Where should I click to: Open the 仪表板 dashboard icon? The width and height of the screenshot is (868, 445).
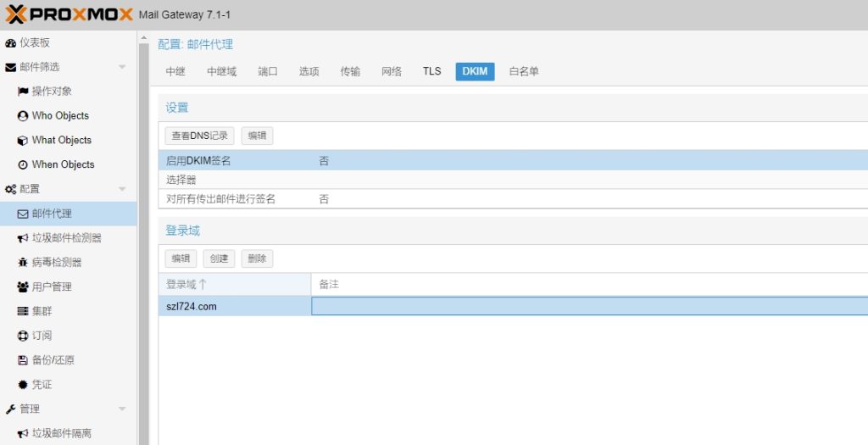tap(10, 42)
